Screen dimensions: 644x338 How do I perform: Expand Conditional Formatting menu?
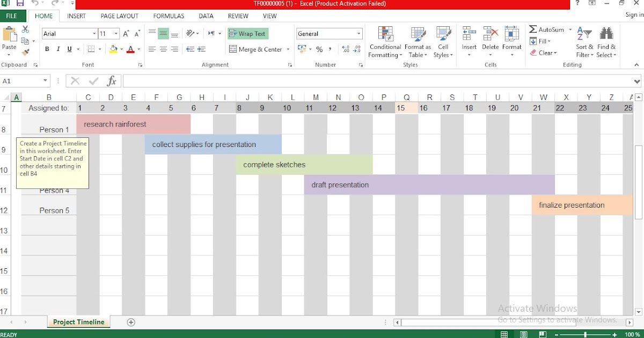385,42
